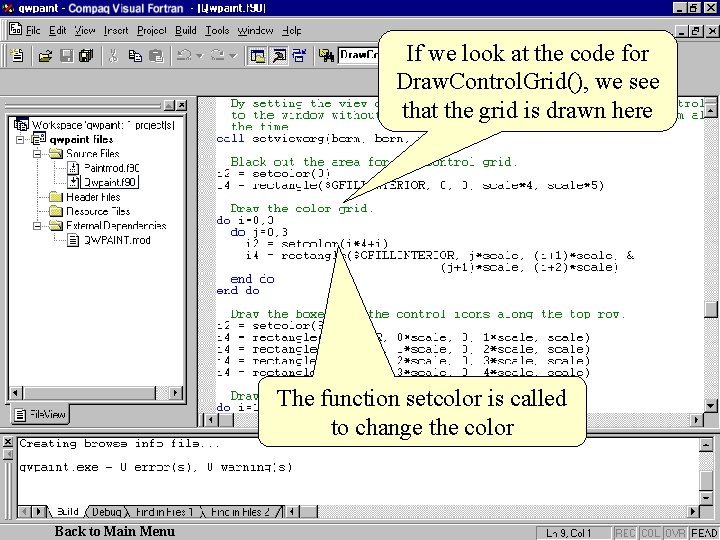Open the Build menu
This screenshot has width=720, height=540.
pos(186,31)
